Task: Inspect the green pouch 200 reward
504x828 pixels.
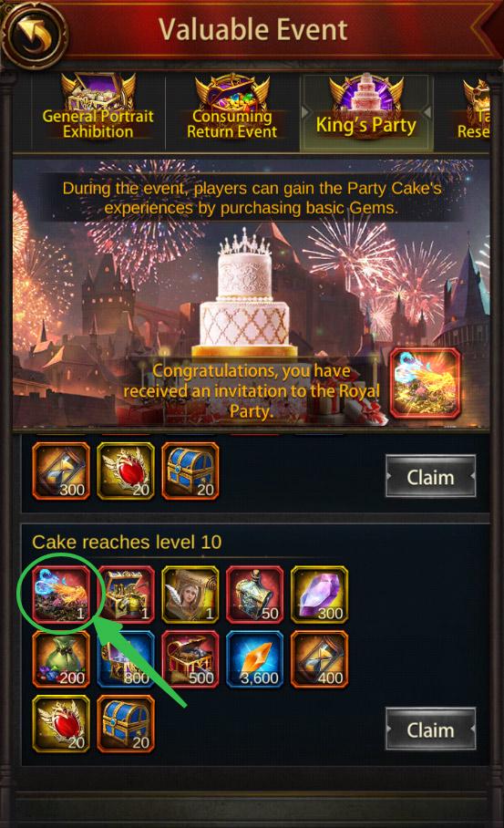Action: (61, 659)
